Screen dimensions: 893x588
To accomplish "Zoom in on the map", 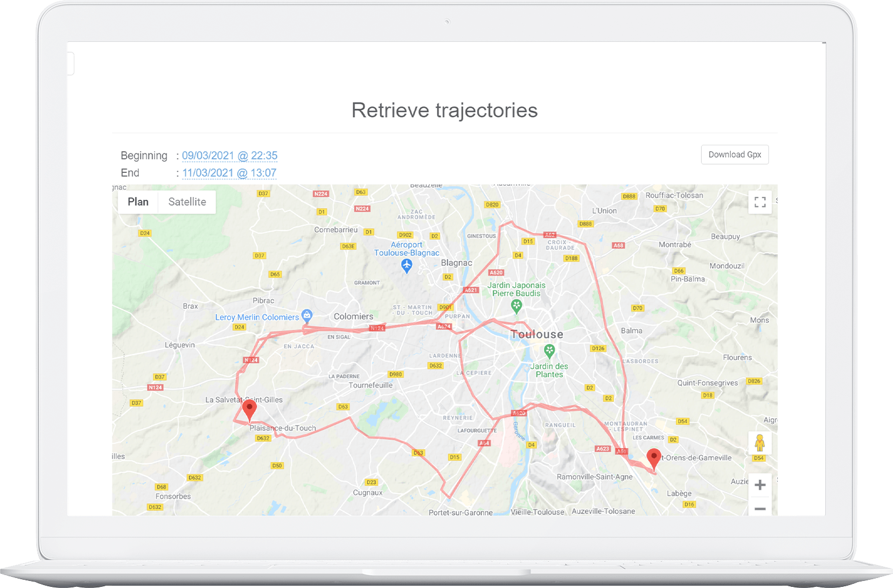I will 760,485.
